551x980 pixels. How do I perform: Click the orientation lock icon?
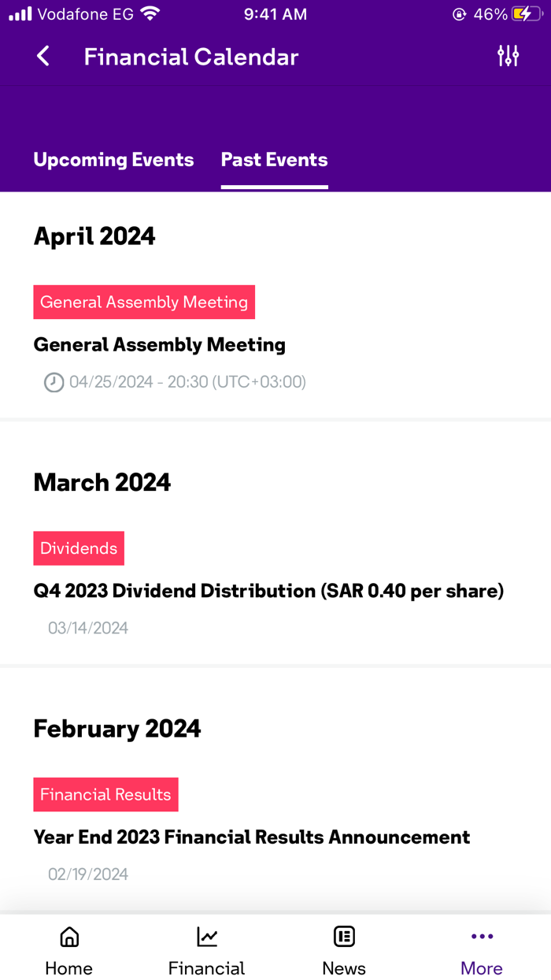click(x=459, y=13)
